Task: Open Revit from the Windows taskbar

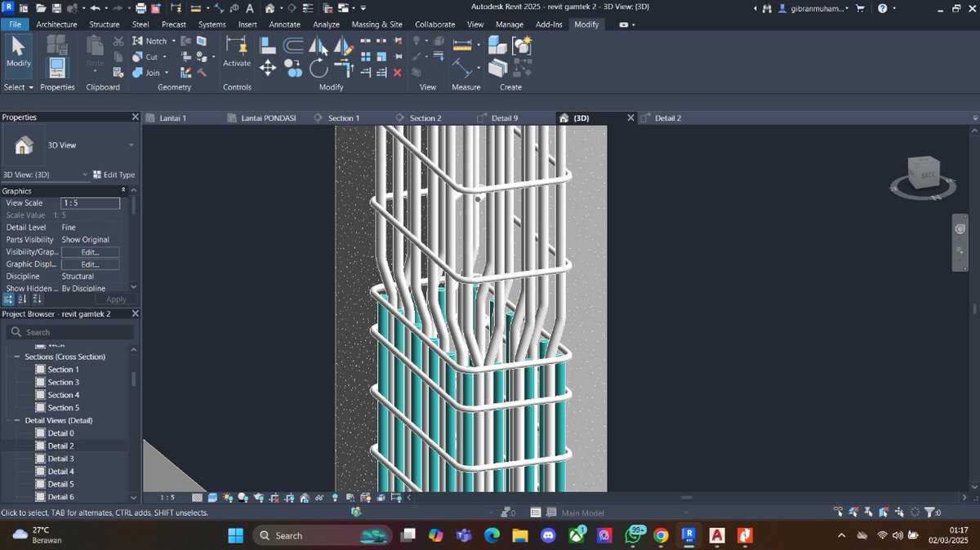Action: pos(688,535)
